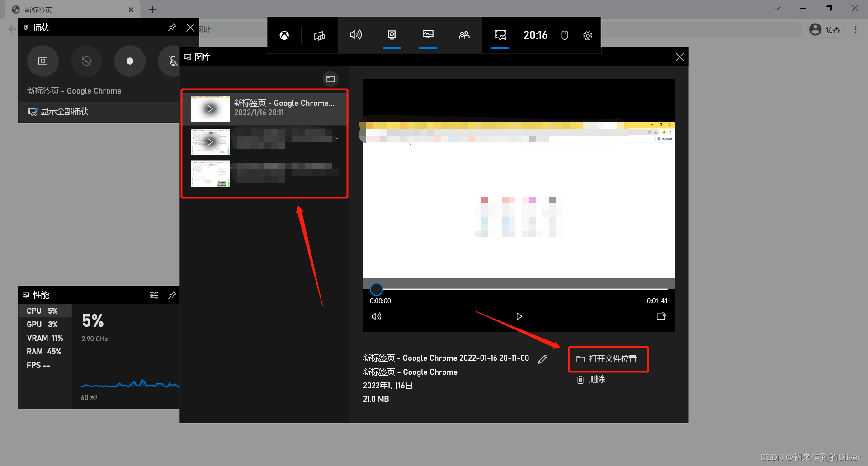Open captures folder icon in Gallery
868x466 pixels.
pos(331,79)
